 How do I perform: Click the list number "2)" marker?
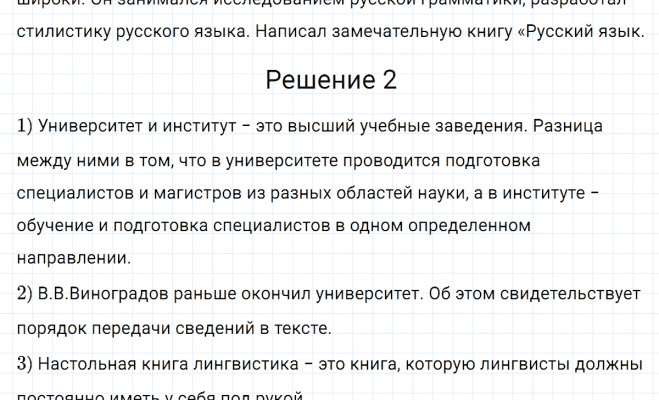[x=27, y=295]
